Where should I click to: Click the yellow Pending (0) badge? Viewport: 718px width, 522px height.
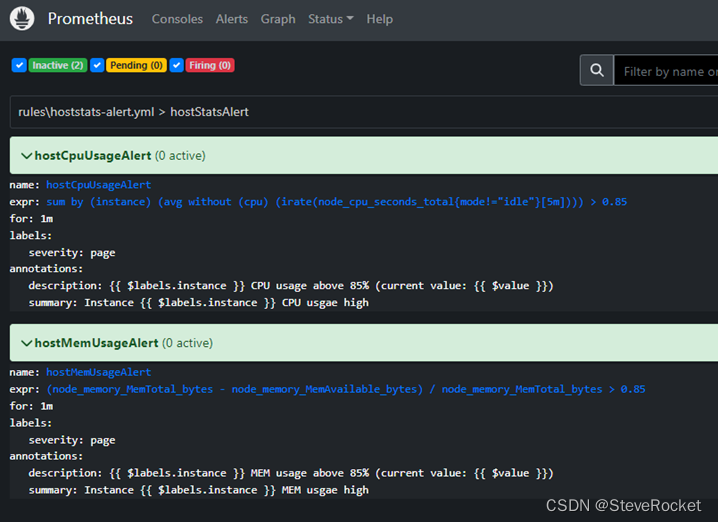[x=136, y=65]
